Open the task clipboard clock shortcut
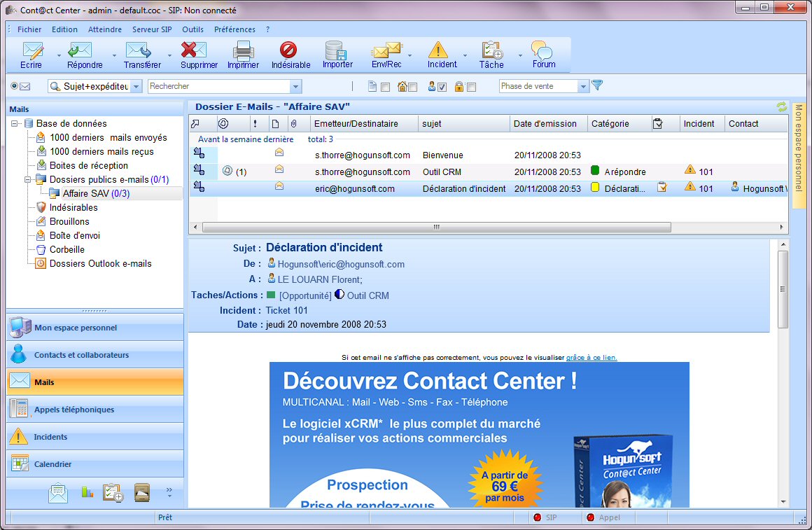The image size is (812, 530). 113,492
